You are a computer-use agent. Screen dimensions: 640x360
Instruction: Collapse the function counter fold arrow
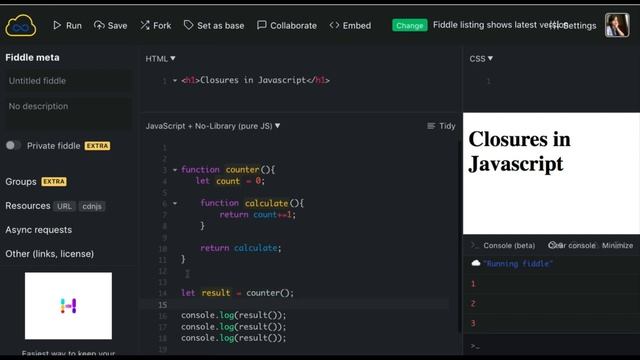(175, 170)
